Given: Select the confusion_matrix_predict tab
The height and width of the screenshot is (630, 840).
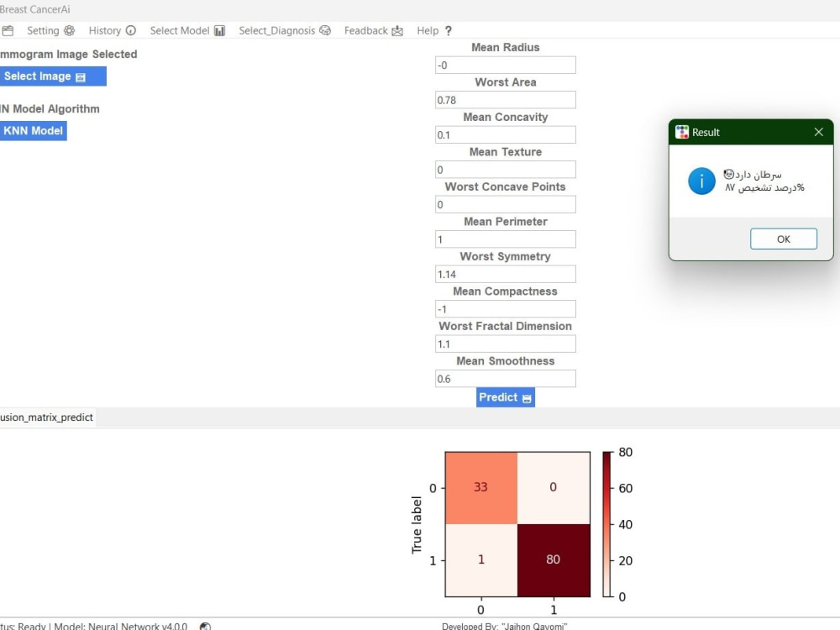Looking at the screenshot, I should coord(47,417).
